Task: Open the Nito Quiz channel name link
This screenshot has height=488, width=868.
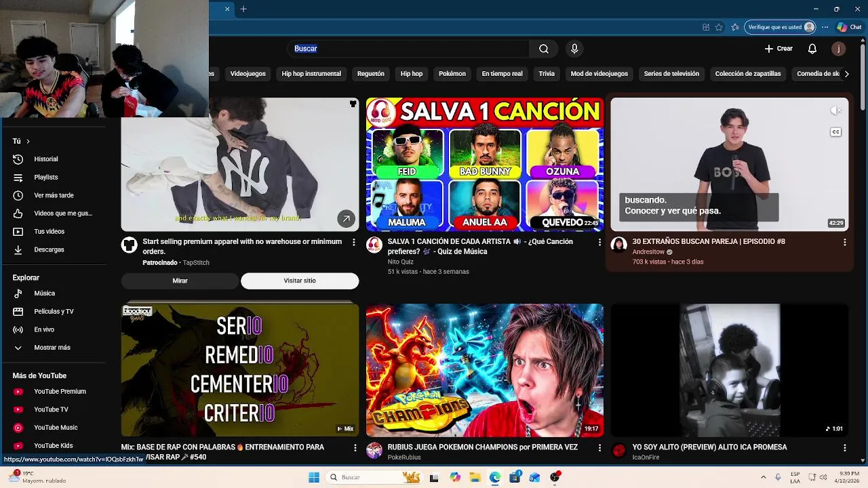Action: pos(400,262)
